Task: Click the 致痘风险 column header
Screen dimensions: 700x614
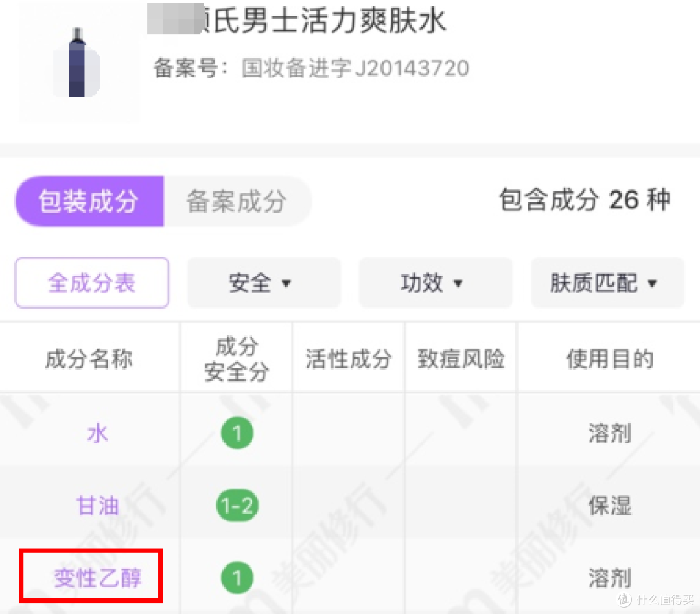Action: (x=460, y=357)
